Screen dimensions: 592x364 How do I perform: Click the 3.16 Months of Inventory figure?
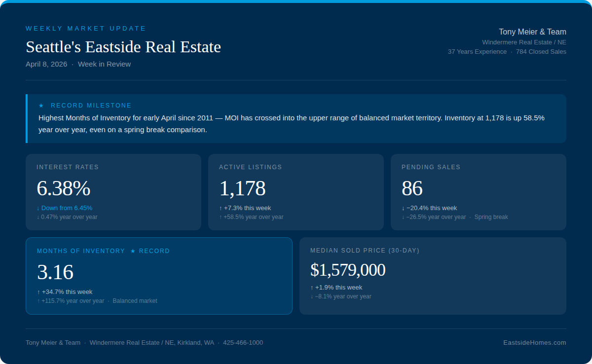[x=55, y=272]
